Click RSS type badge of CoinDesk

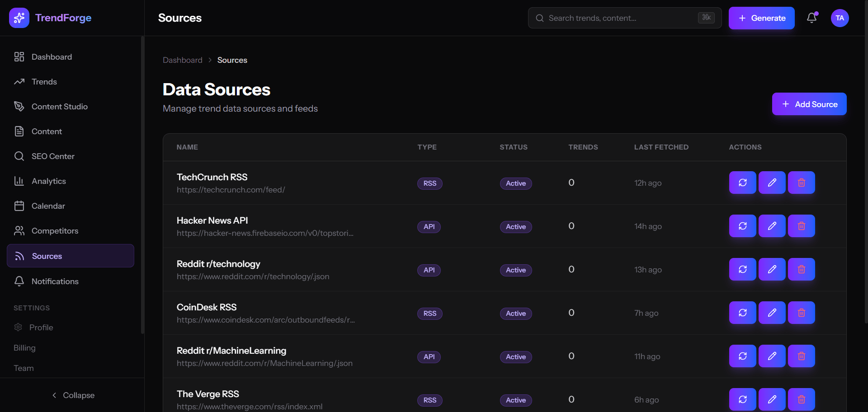430,314
